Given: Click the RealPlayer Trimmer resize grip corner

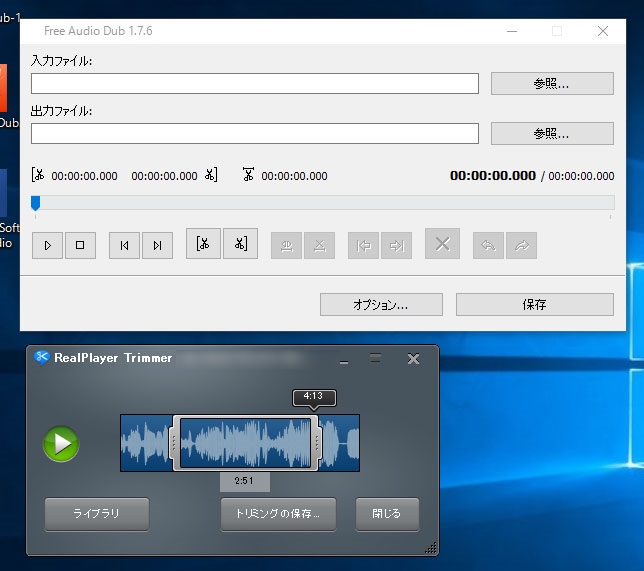Looking at the screenshot, I should 430,548.
